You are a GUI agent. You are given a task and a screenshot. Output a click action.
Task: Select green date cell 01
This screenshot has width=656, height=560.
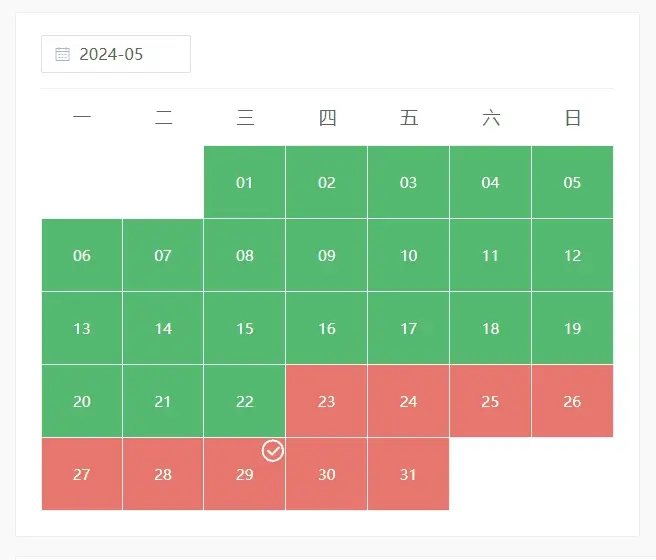click(x=245, y=182)
